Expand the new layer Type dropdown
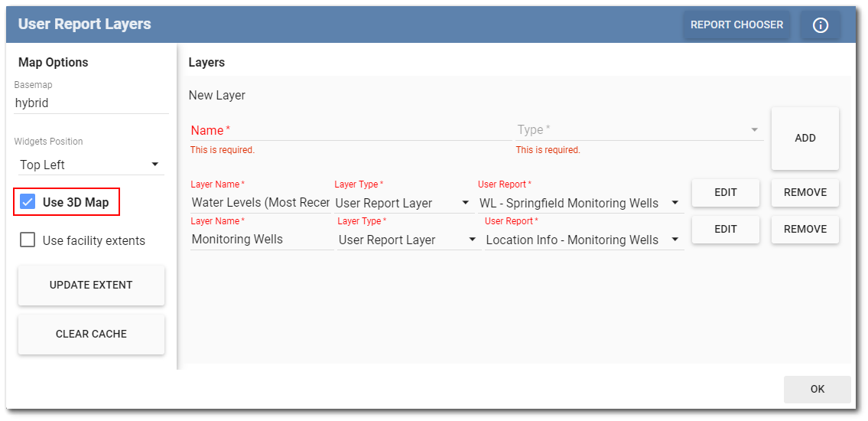The width and height of the screenshot is (868, 421). (x=639, y=130)
